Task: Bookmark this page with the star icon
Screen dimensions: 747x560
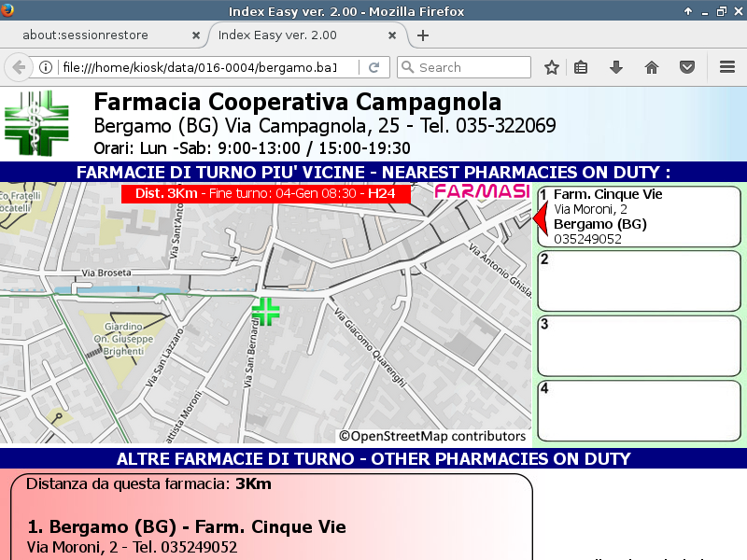Action: coord(552,67)
